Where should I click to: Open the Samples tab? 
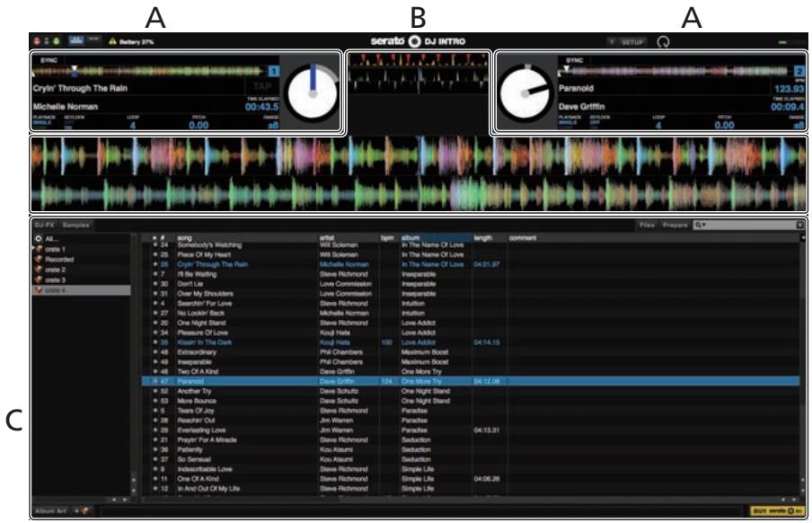point(76,225)
